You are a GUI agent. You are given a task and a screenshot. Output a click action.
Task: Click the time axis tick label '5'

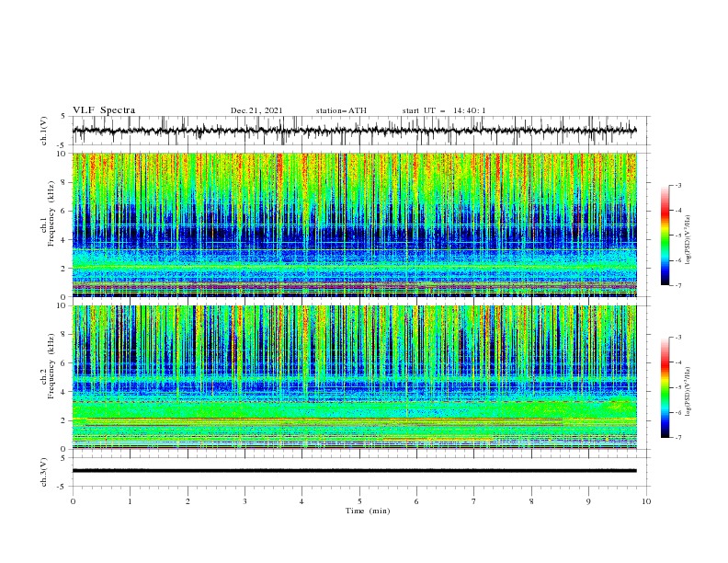tap(359, 501)
